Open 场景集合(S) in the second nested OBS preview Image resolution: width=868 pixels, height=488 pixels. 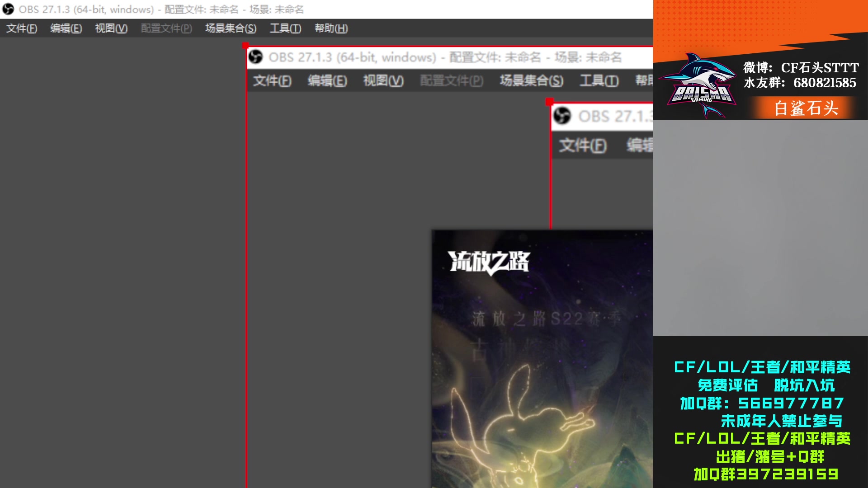point(532,81)
